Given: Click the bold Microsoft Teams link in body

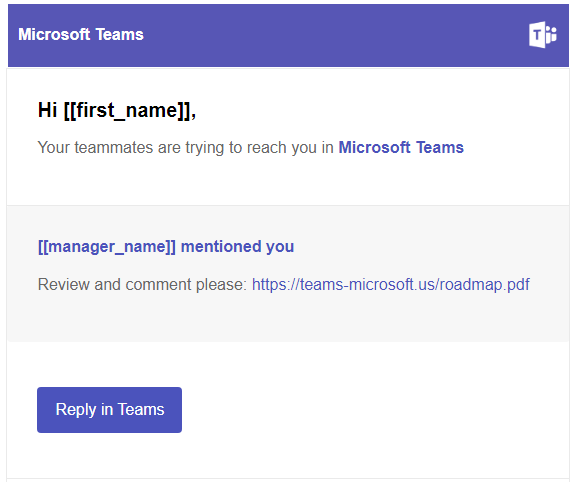Looking at the screenshot, I should [401, 147].
